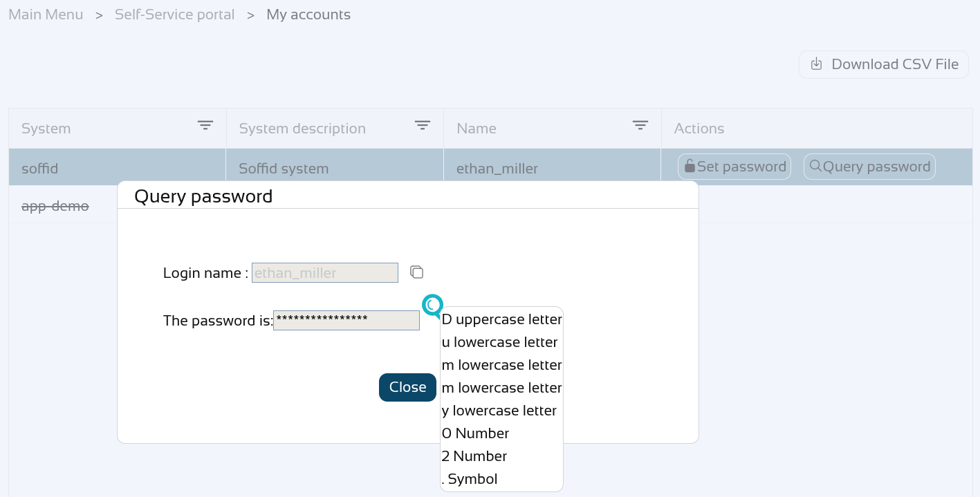
Task: Click the 'u lowercase letter' entry
Action: pyautogui.click(x=501, y=342)
